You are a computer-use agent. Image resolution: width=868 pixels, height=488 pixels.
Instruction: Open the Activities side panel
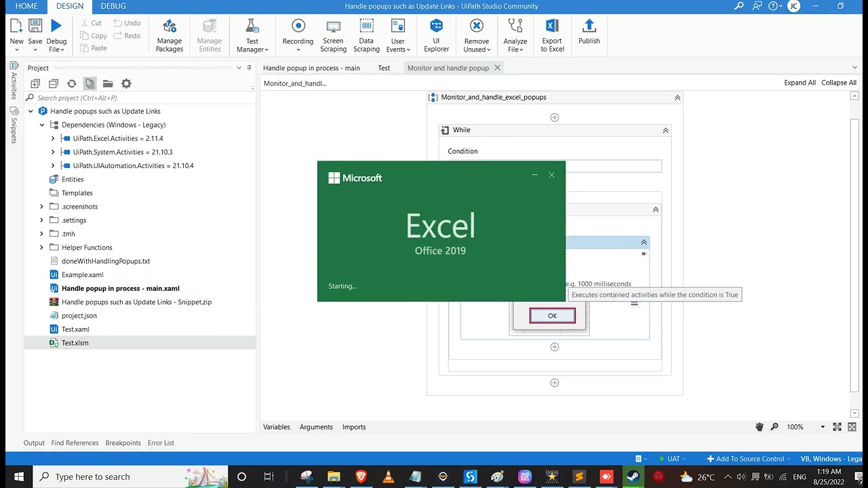[14, 80]
